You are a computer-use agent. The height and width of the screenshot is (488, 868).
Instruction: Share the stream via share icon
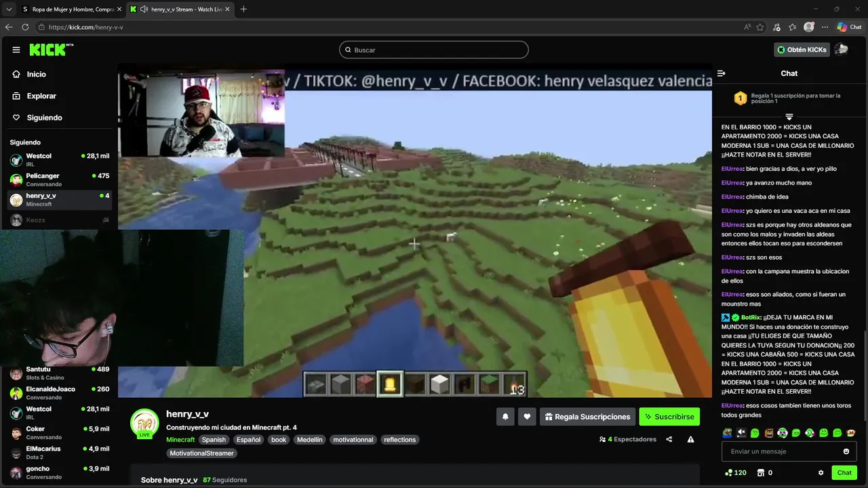click(669, 439)
